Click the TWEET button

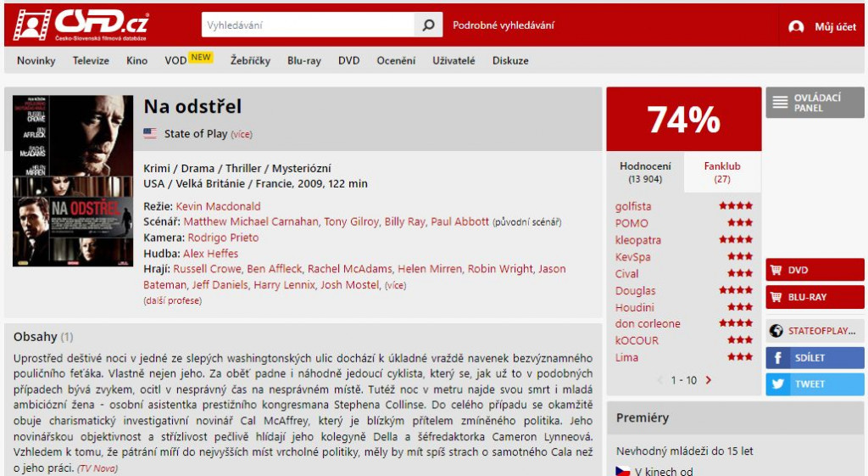coord(815,384)
